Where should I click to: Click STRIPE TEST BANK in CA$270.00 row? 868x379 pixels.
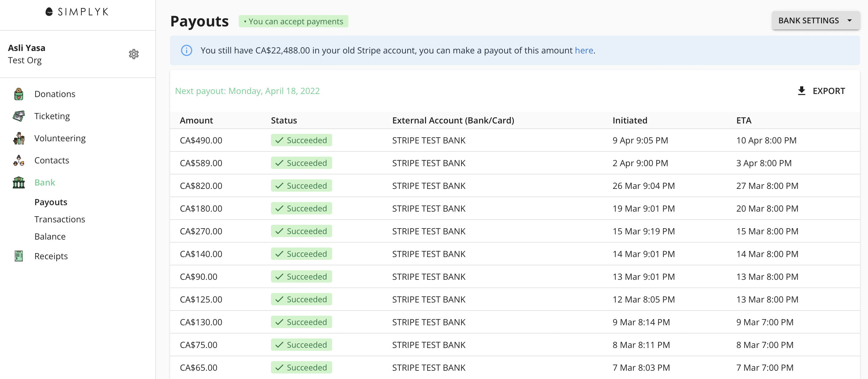point(428,231)
